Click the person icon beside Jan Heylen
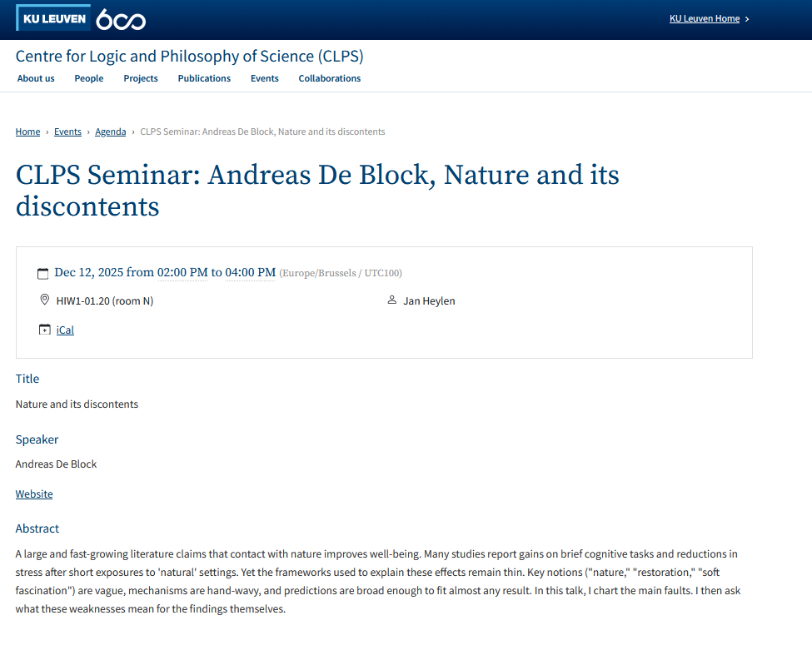Viewport: 812px width, 645px height. [392, 300]
